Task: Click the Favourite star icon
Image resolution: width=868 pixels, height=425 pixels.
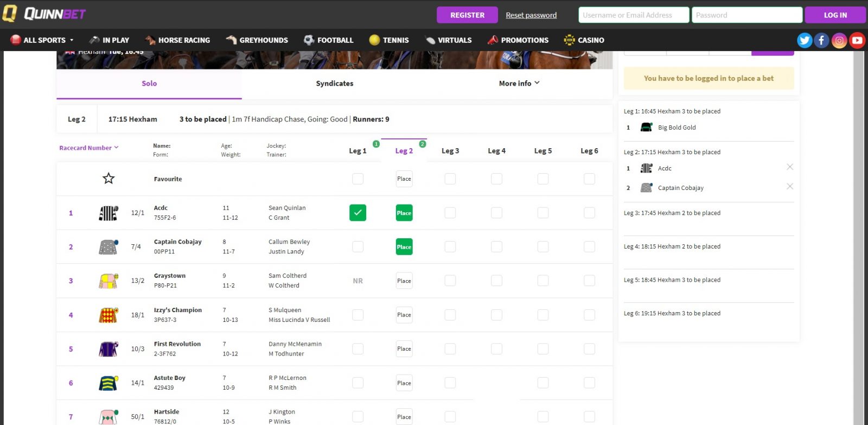Action: pos(108,179)
